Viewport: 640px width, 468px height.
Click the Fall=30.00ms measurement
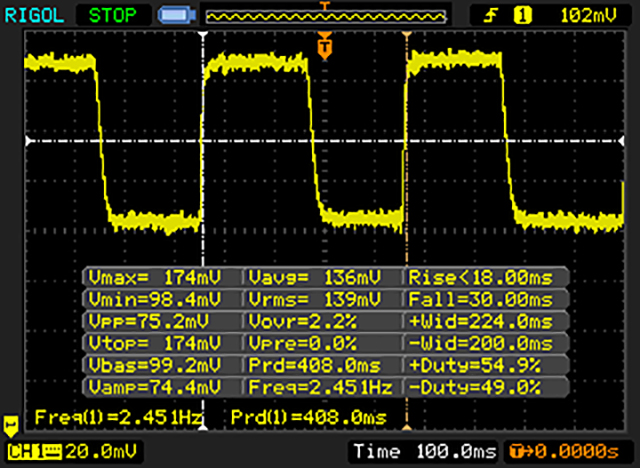[x=480, y=299]
